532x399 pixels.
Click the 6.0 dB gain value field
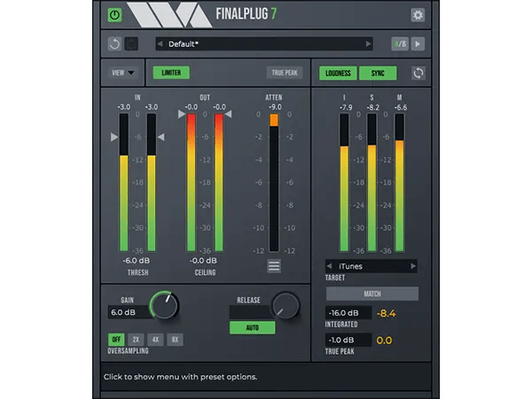click(129, 312)
